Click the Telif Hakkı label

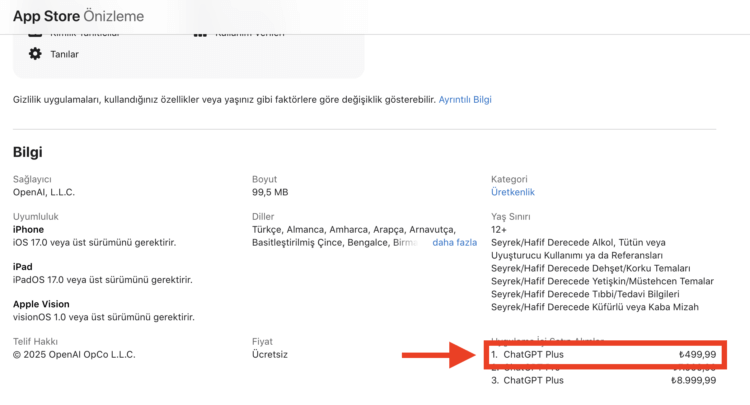coord(35,341)
